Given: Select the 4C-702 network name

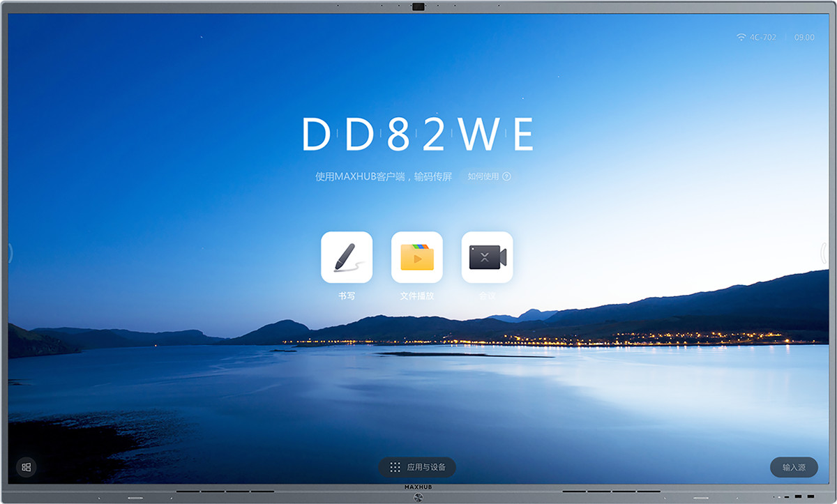Looking at the screenshot, I should [762, 37].
